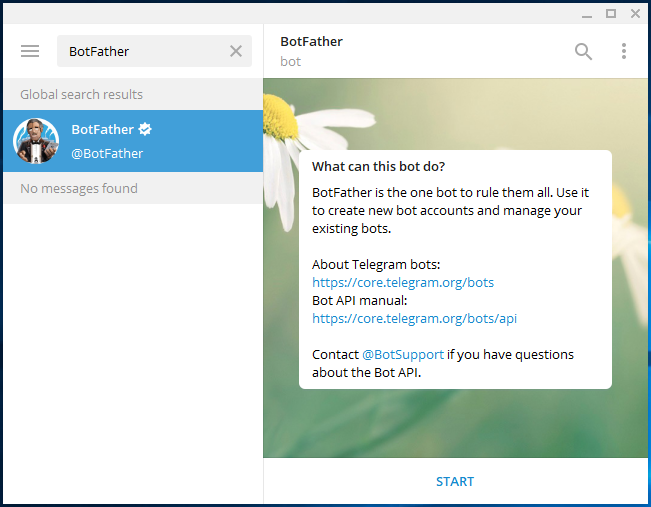
Task: Click the @BotFather username text
Action: [107, 154]
